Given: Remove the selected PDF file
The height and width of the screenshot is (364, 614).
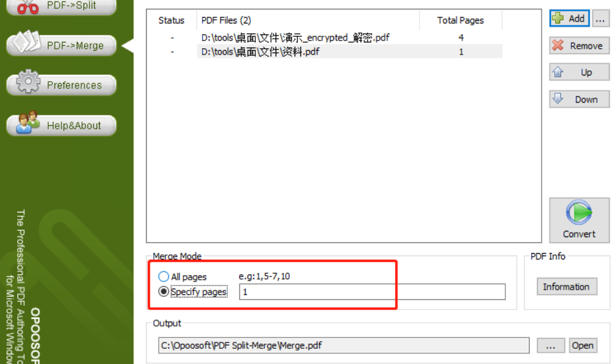Looking at the screenshot, I should 579,46.
